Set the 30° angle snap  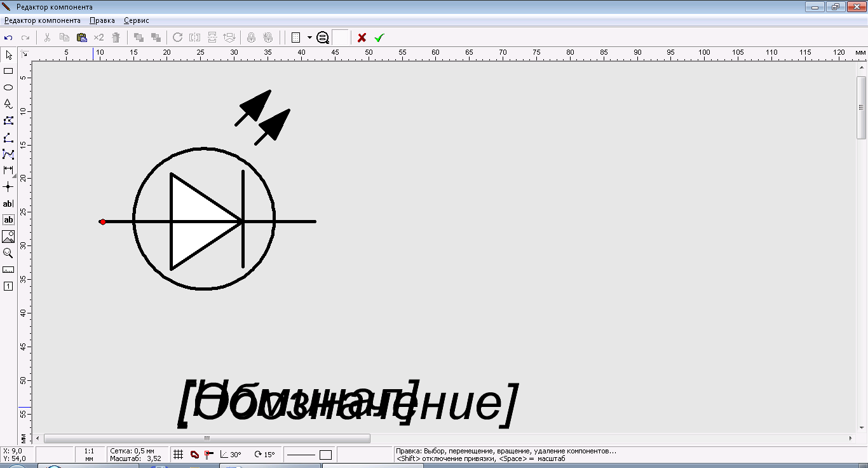pyautogui.click(x=231, y=455)
